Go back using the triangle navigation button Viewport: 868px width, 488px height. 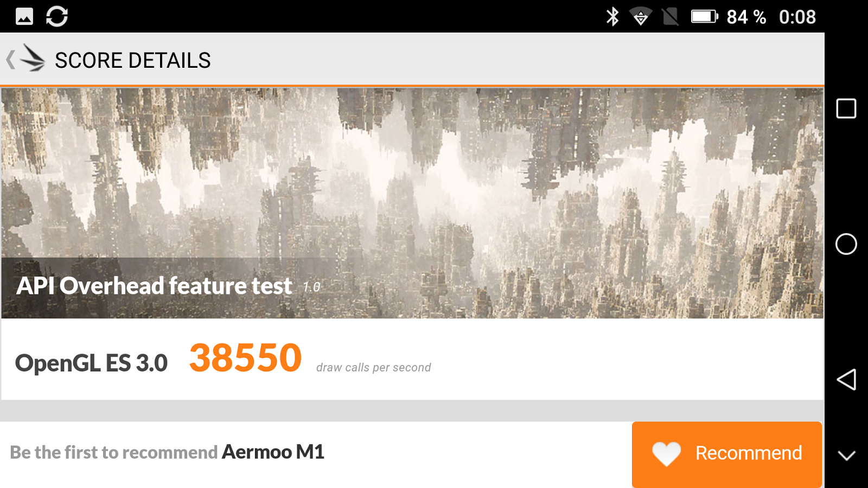(846, 380)
